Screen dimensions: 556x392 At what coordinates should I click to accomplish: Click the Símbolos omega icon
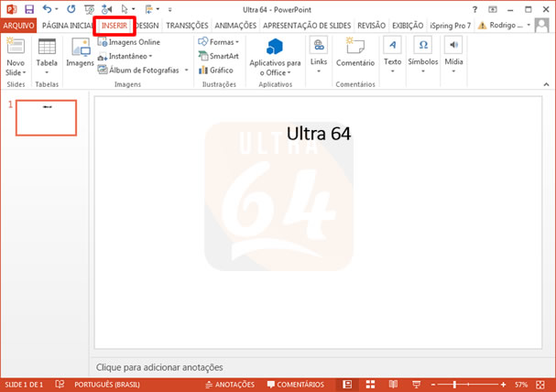tap(422, 46)
